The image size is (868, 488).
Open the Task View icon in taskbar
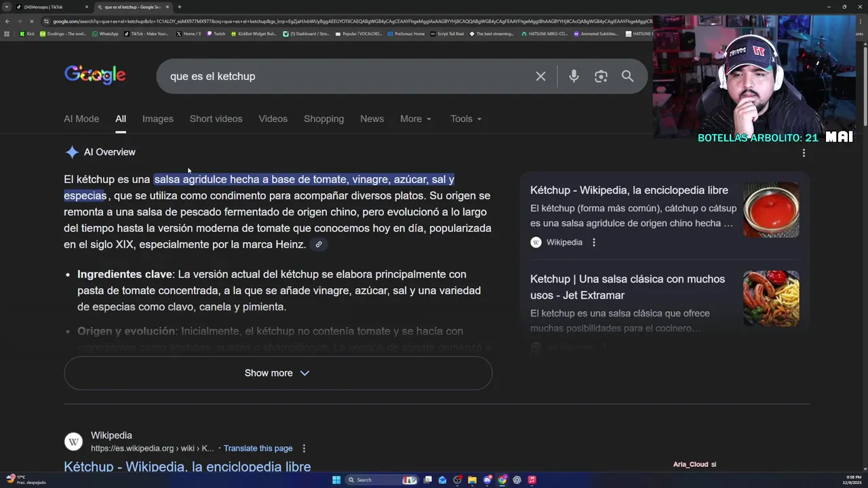tap(428, 480)
